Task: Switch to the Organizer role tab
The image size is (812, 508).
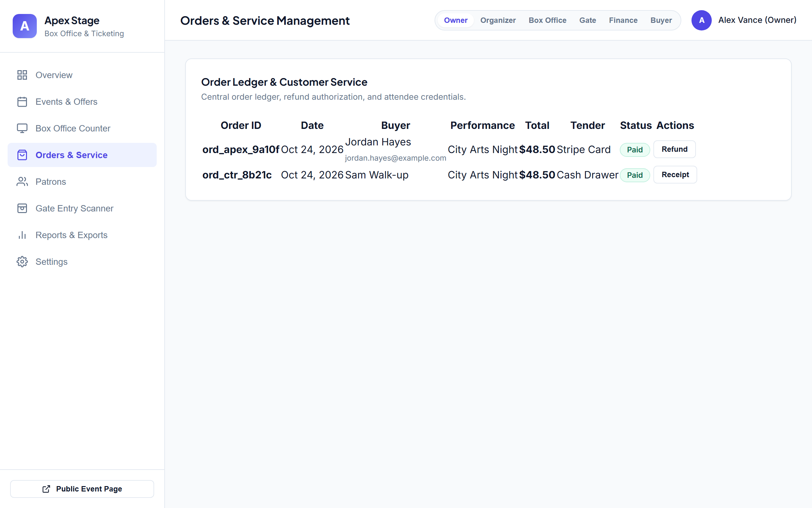Action: 498,20
